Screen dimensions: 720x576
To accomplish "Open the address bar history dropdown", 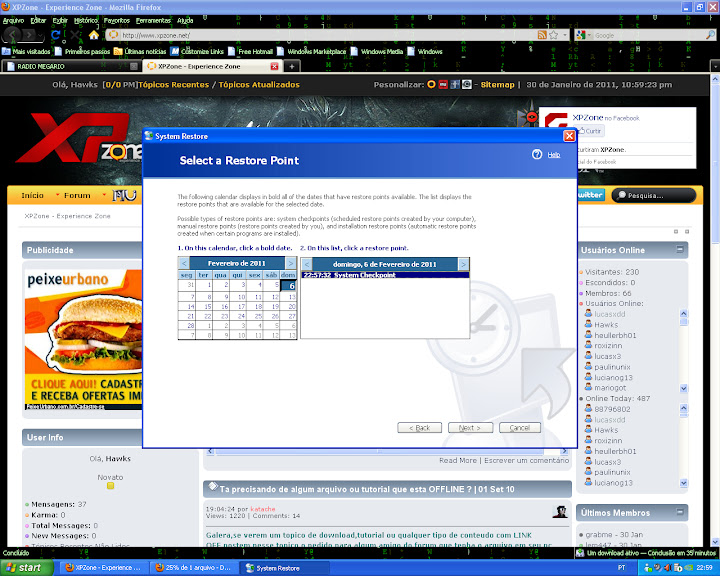I will point(565,35).
